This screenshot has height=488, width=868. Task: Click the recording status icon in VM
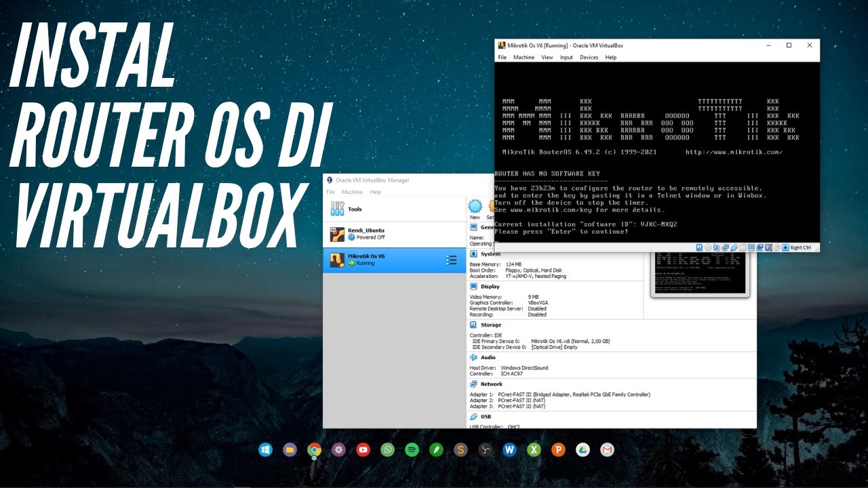(x=760, y=247)
